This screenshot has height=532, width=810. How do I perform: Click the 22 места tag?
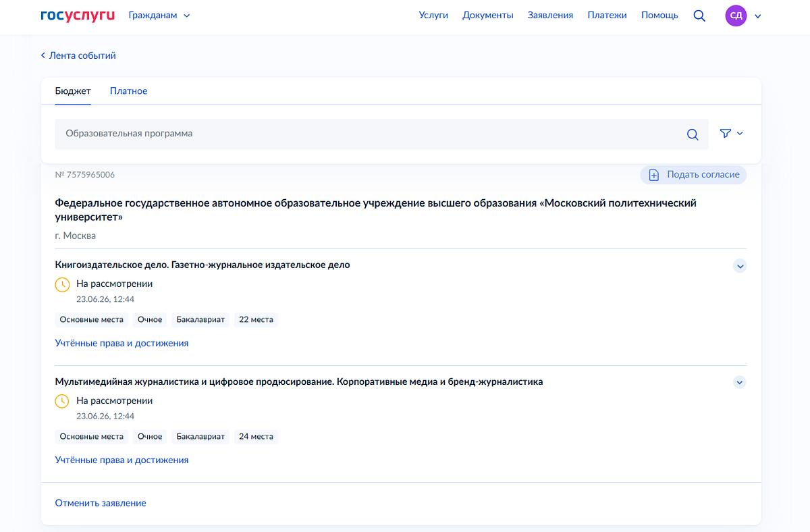[256, 320]
